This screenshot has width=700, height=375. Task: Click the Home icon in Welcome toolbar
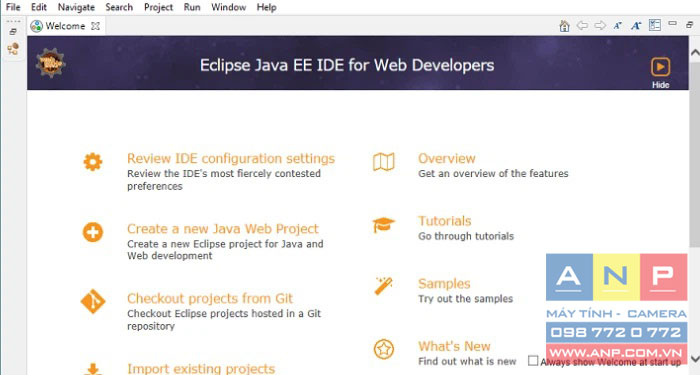pyautogui.click(x=564, y=26)
